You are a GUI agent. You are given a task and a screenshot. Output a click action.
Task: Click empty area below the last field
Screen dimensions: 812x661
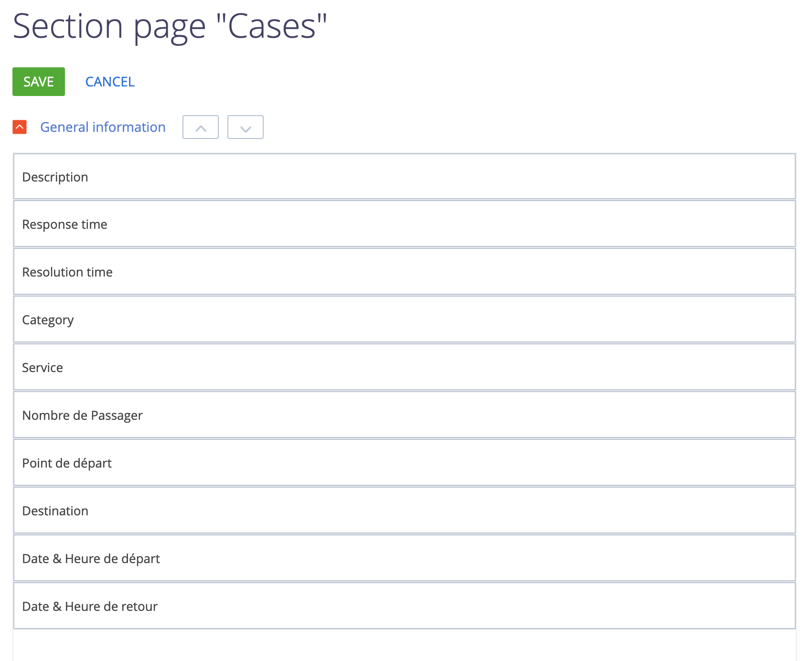click(x=405, y=646)
